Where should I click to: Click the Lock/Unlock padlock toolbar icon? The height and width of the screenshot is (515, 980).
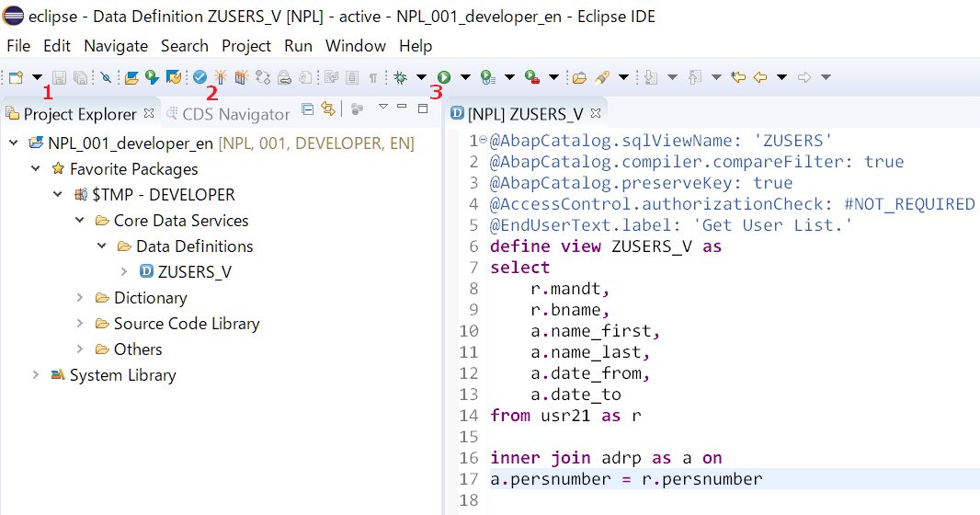coord(284,77)
